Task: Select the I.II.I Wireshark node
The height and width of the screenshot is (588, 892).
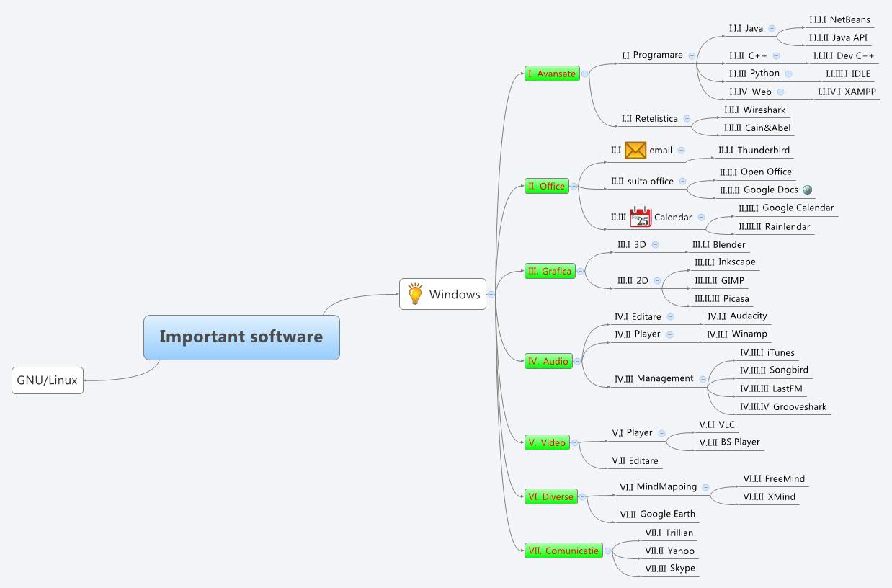Action: [754, 110]
